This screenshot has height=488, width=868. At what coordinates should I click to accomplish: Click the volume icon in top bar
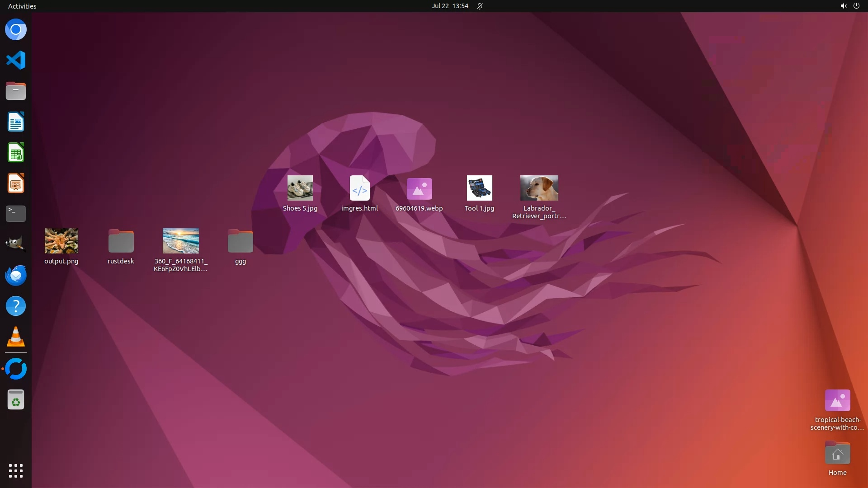(843, 6)
